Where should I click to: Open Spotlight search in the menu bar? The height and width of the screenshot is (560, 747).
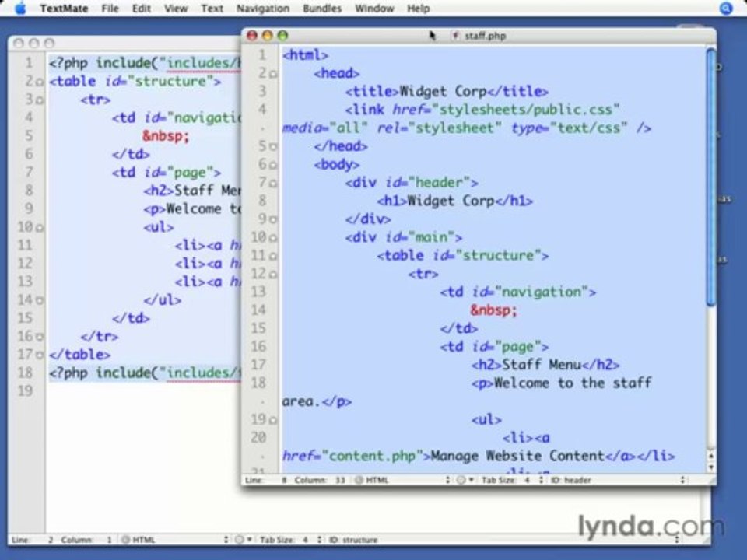click(x=725, y=8)
